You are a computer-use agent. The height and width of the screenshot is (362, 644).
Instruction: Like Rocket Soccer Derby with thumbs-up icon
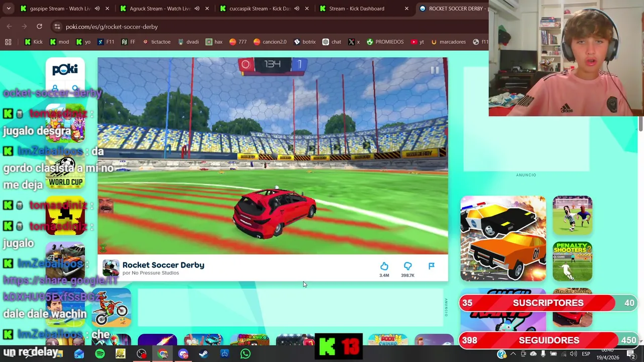pos(384,266)
